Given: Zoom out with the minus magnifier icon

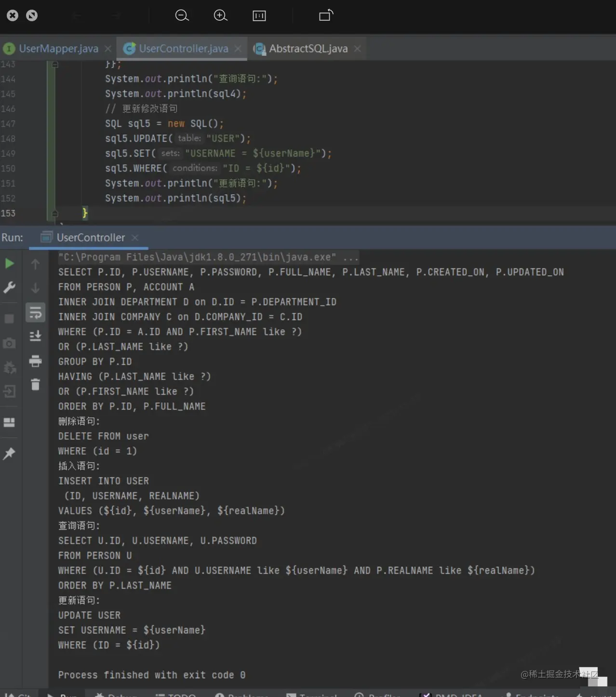Looking at the screenshot, I should [182, 15].
